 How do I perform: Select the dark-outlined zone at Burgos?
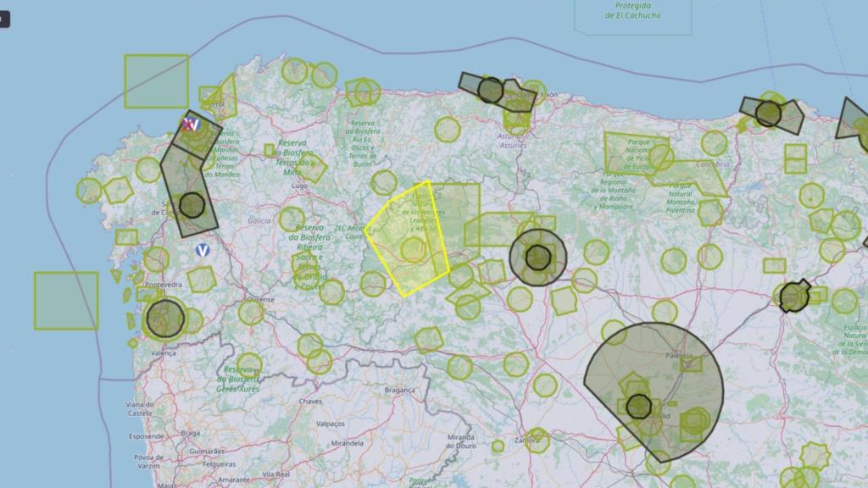coord(794,296)
